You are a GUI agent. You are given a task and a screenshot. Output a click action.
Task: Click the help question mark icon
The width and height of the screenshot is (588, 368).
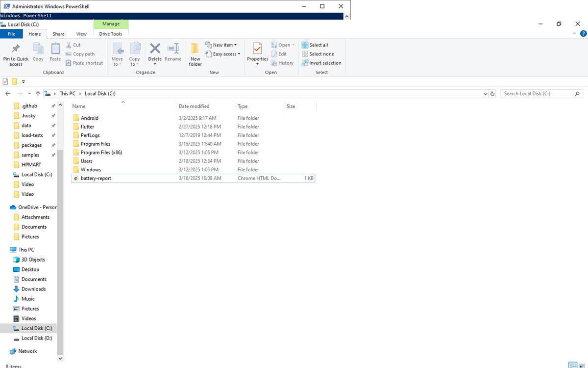(x=583, y=34)
